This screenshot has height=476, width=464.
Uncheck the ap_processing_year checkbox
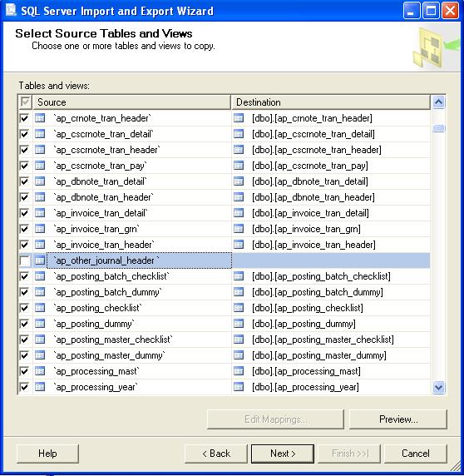point(25,386)
